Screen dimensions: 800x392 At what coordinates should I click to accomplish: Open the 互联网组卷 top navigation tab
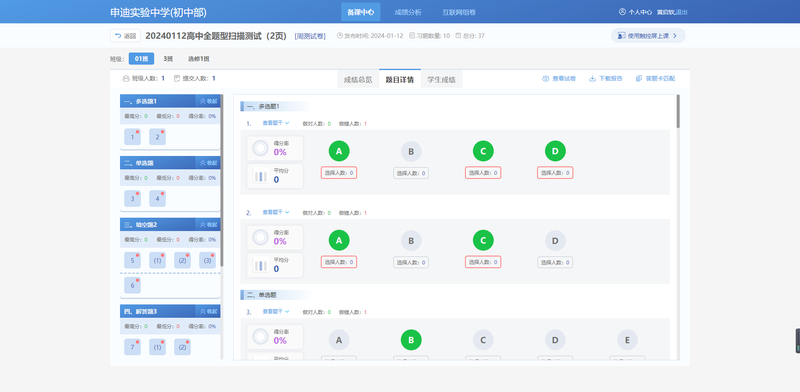(x=459, y=12)
